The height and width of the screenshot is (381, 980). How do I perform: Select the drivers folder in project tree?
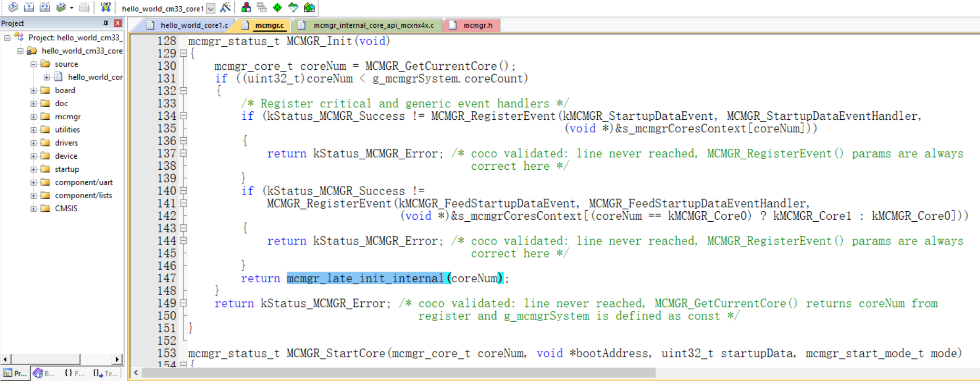tap(66, 143)
